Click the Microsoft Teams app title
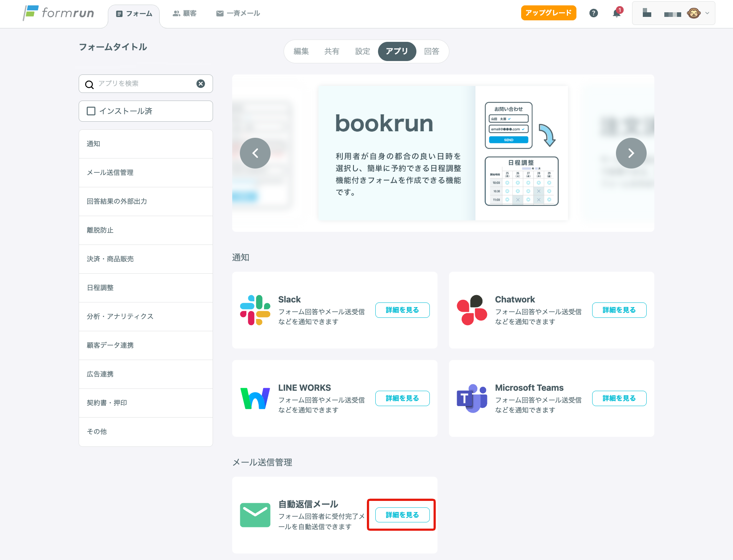The image size is (733, 560). click(x=529, y=388)
